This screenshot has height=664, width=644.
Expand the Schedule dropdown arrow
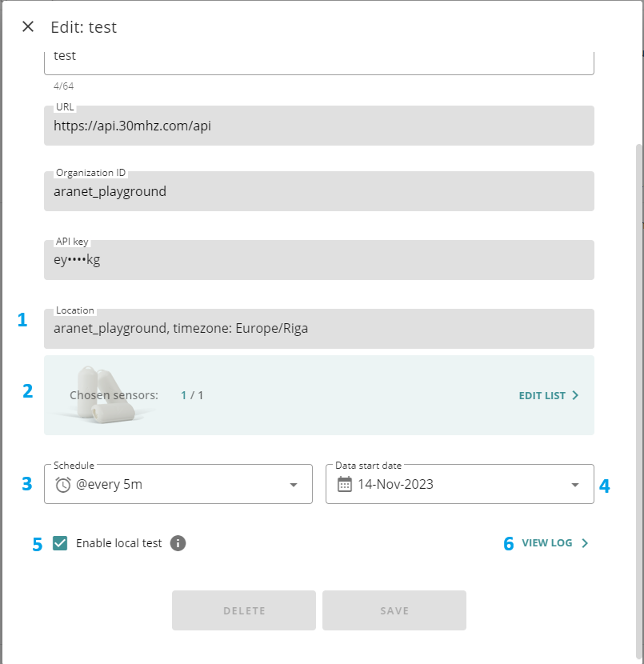pyautogui.click(x=294, y=485)
